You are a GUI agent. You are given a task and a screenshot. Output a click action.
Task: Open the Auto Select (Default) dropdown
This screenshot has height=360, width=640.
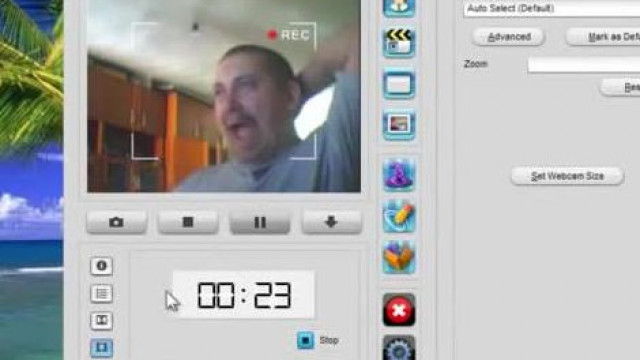[x=551, y=8]
